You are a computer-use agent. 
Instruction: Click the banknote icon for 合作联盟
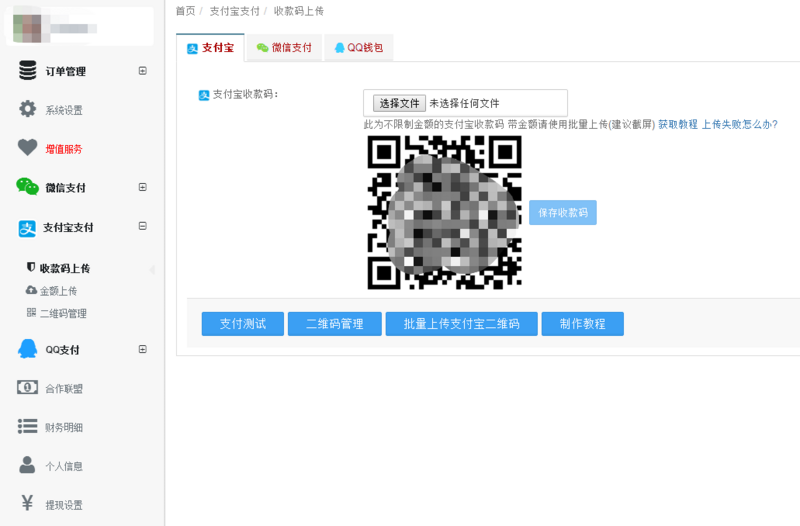point(28,387)
